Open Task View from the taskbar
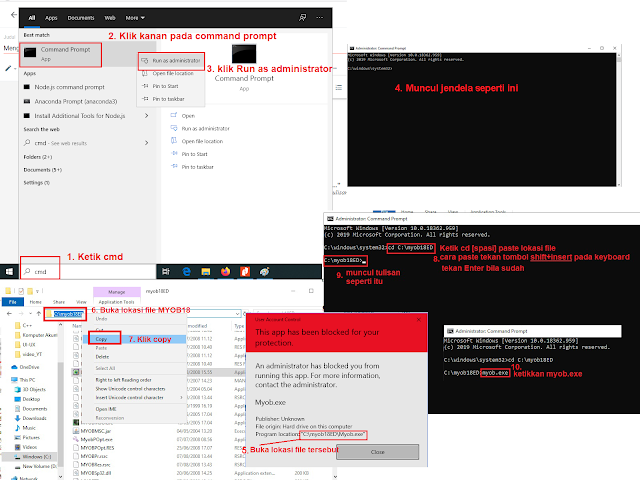The image size is (640, 480). [166, 271]
